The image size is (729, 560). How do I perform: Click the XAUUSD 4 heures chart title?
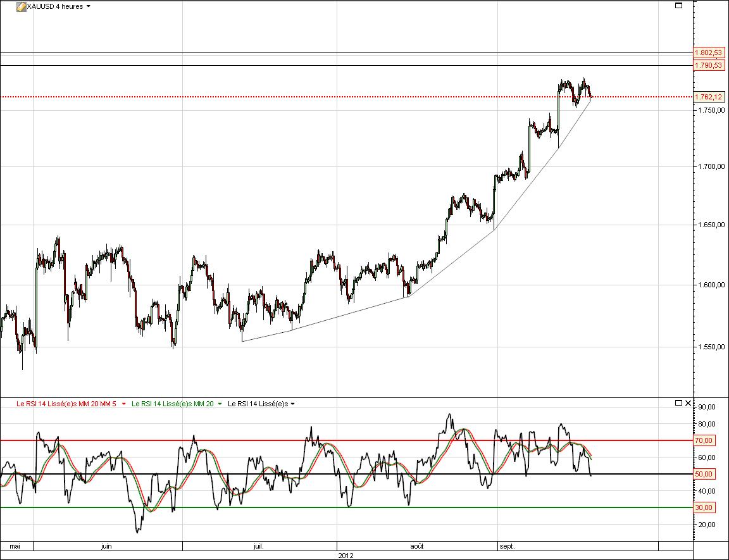coord(55,6)
